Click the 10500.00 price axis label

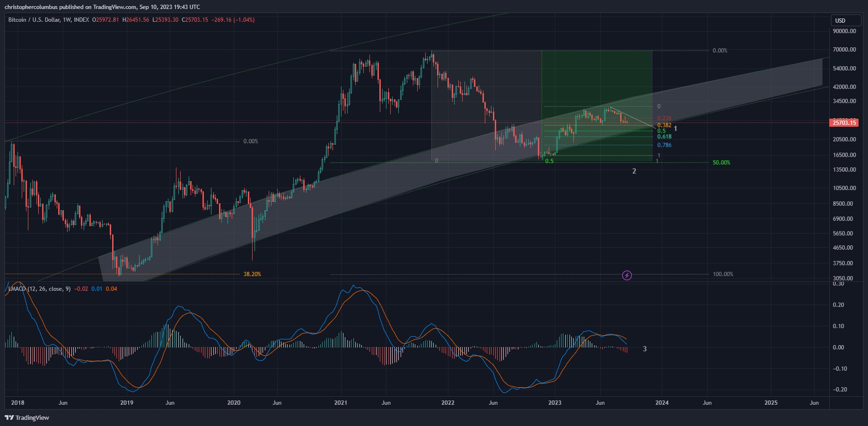click(x=844, y=188)
